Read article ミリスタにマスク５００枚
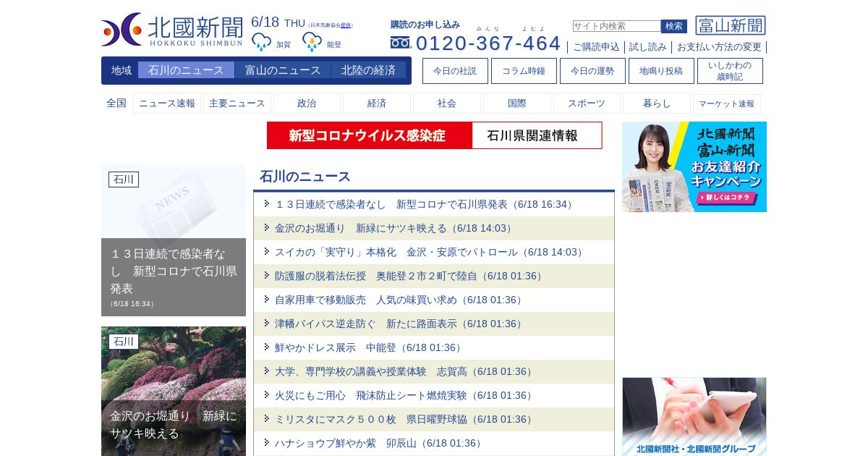868x456 pixels. tap(405, 420)
